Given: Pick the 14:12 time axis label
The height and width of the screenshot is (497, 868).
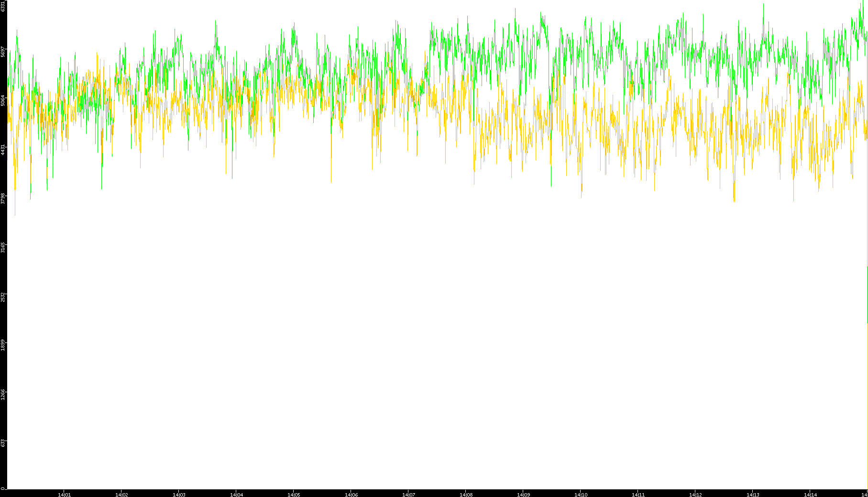Looking at the screenshot, I should (695, 494).
